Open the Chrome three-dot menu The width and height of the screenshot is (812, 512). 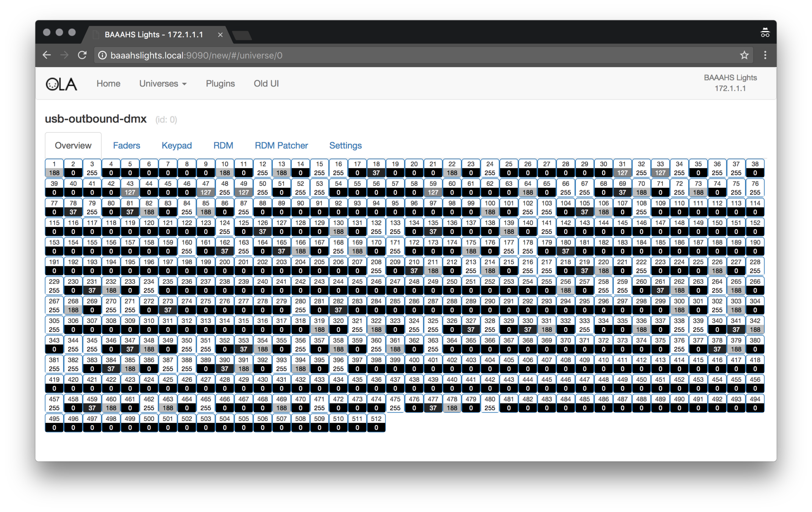click(765, 55)
